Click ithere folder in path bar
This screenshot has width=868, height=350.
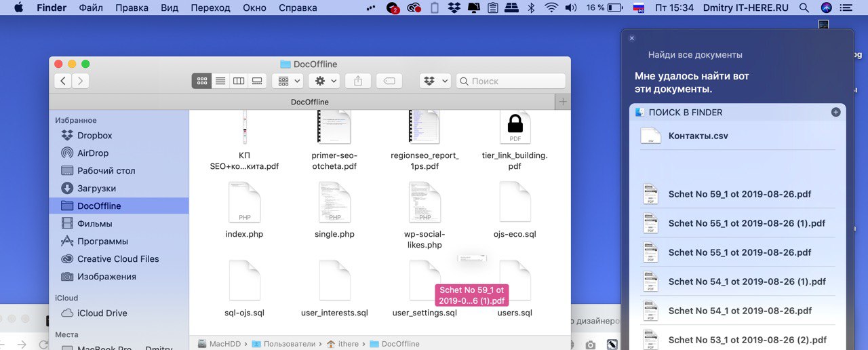tap(348, 344)
